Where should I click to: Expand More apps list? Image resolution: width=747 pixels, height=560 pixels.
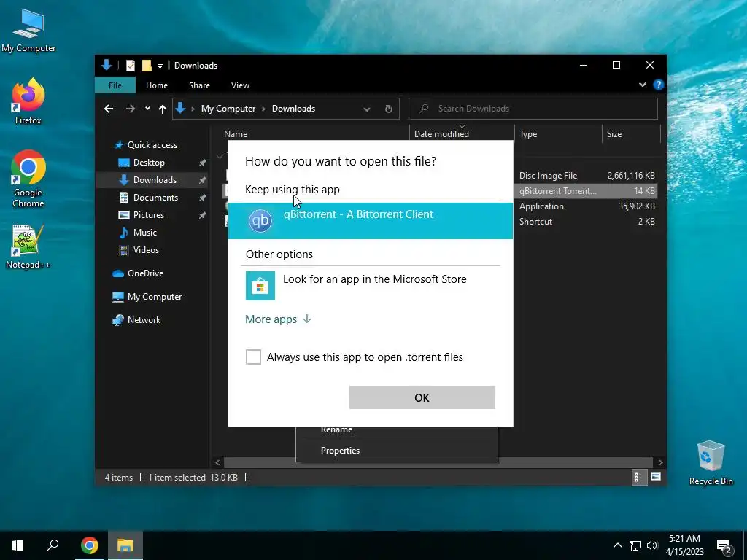pyautogui.click(x=278, y=319)
